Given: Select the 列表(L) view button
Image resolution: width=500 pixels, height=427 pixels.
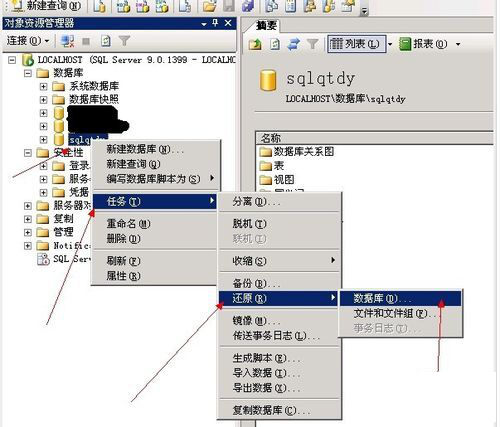Looking at the screenshot, I should (x=357, y=44).
